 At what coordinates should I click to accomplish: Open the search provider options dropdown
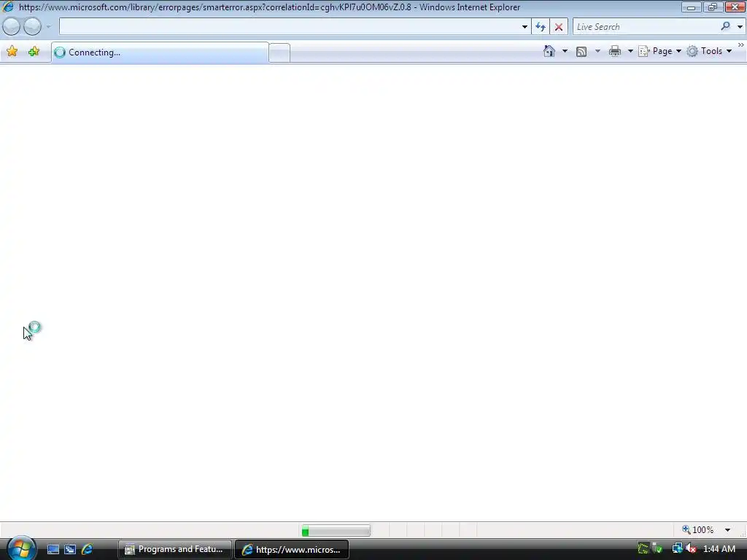tap(740, 27)
